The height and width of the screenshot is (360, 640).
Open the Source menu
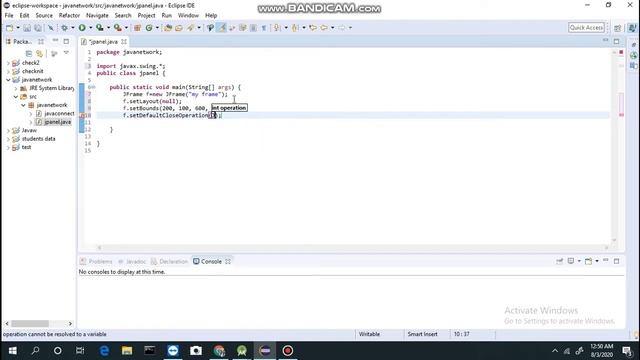click(x=44, y=16)
